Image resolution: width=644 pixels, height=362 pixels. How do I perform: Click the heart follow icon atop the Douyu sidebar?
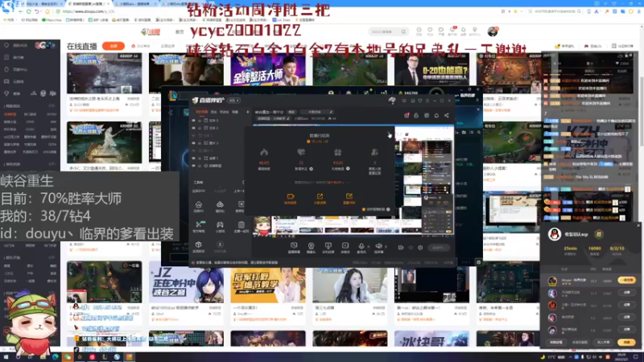(x=6, y=45)
